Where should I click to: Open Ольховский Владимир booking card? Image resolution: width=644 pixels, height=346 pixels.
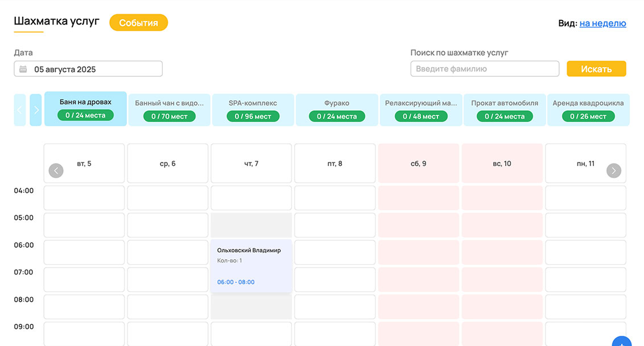(x=251, y=265)
